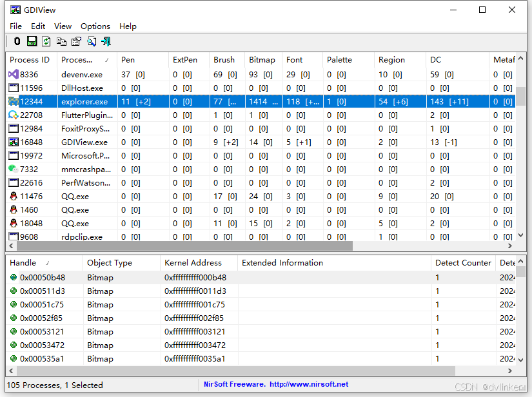Click the Exit door toolbar icon

[x=106, y=41]
